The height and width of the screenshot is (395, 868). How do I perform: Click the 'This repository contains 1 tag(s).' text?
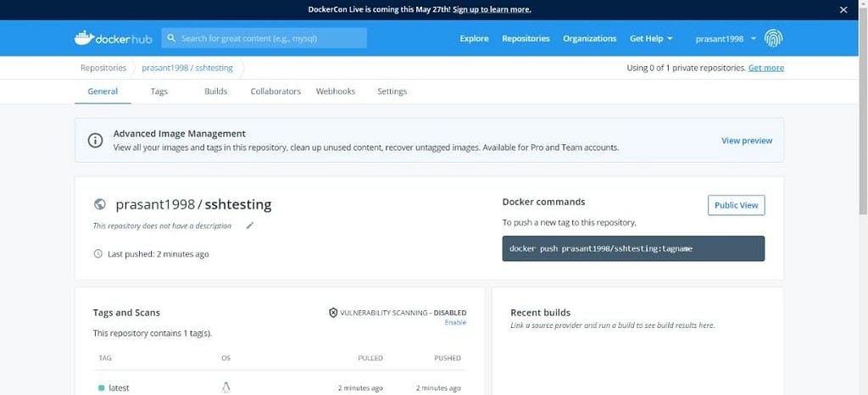(153, 334)
